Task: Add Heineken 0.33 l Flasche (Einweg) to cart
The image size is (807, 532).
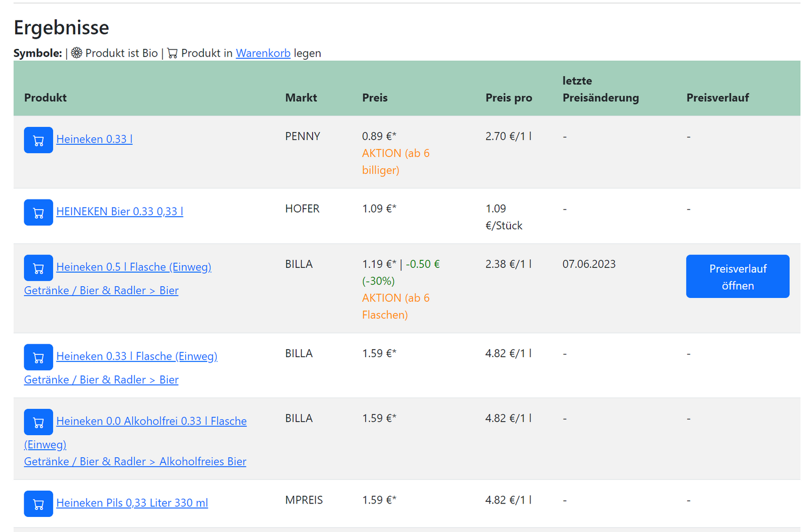Action: click(x=38, y=357)
